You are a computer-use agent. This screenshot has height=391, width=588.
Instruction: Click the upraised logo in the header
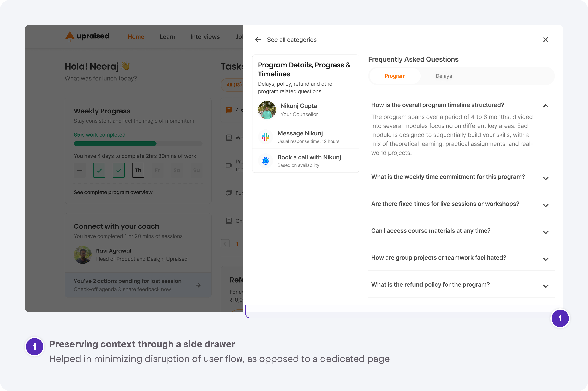pyautogui.click(x=87, y=36)
